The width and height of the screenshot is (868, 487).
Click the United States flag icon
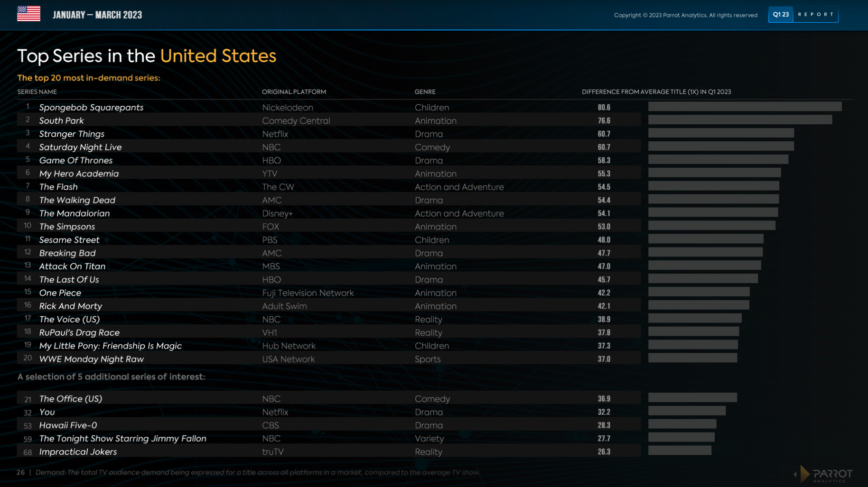tap(28, 14)
